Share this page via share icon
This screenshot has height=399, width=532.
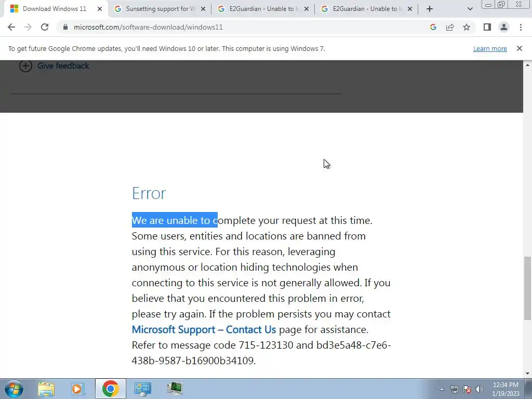[x=450, y=27]
